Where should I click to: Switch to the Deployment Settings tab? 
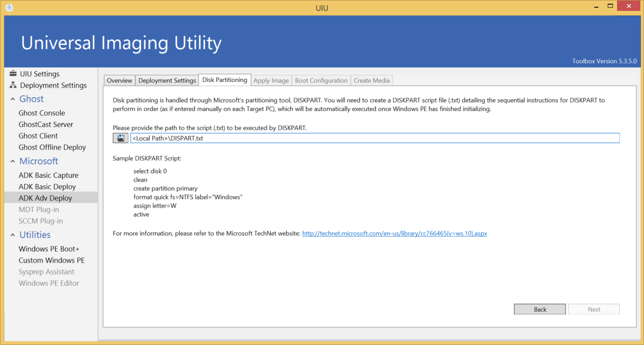click(x=167, y=80)
